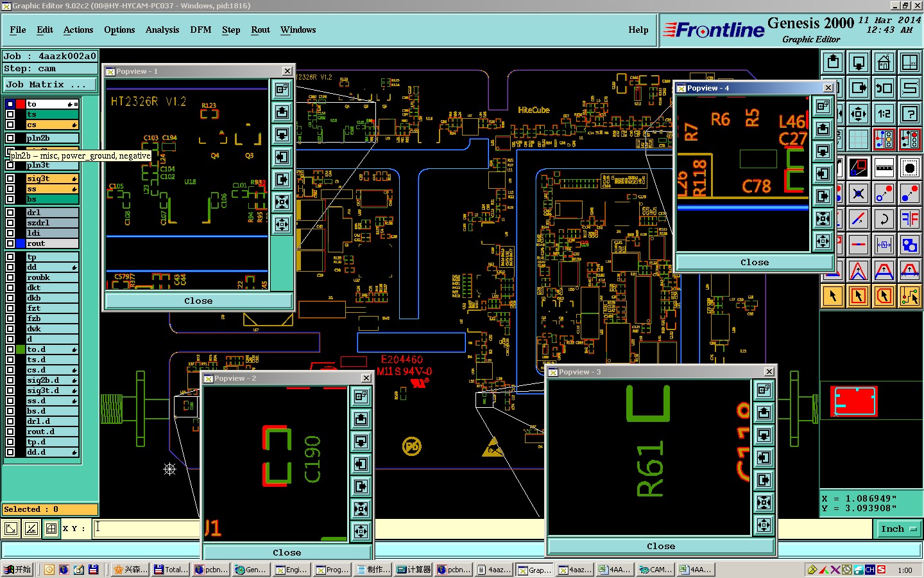Toggle checkbox for layer cs
Image resolution: width=924 pixels, height=578 pixels.
pyautogui.click(x=10, y=125)
